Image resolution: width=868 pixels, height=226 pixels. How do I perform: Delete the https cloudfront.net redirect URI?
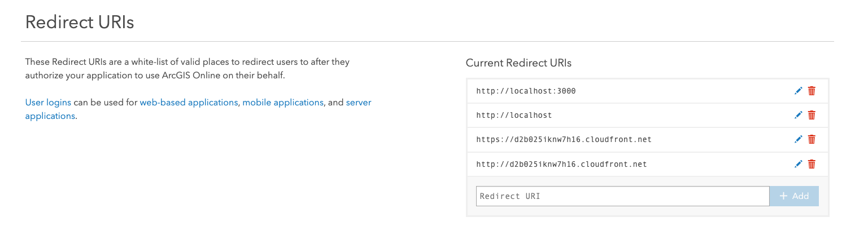tap(812, 139)
